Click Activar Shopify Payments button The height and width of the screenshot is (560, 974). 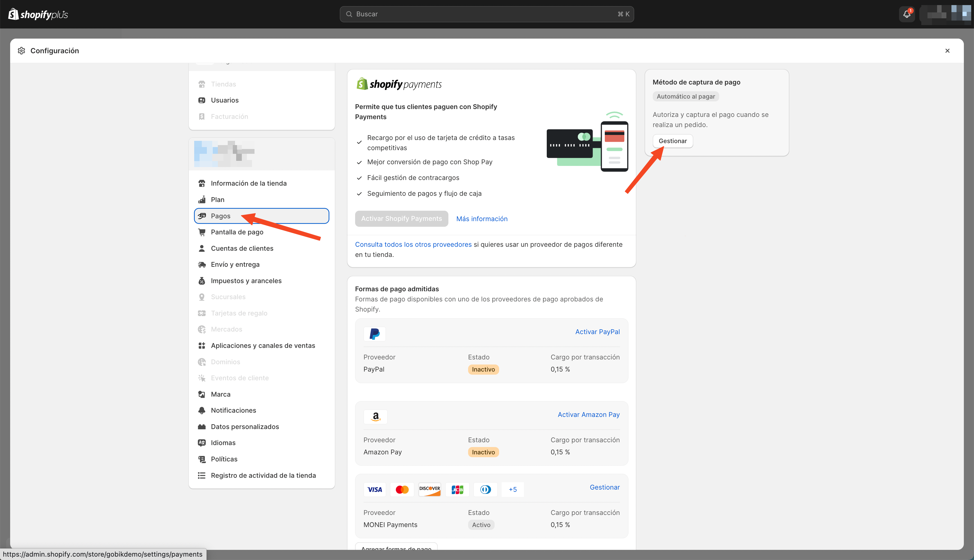[x=401, y=219]
